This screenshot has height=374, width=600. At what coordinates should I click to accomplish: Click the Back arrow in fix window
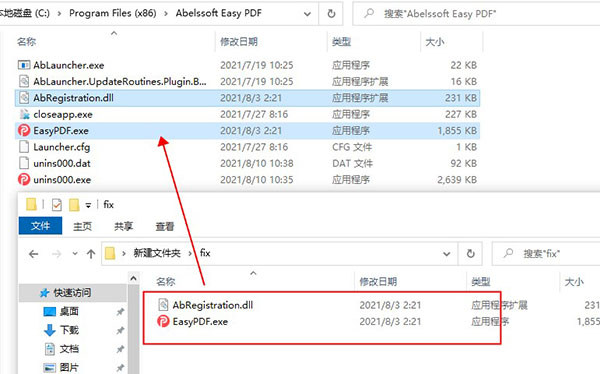coord(34,254)
